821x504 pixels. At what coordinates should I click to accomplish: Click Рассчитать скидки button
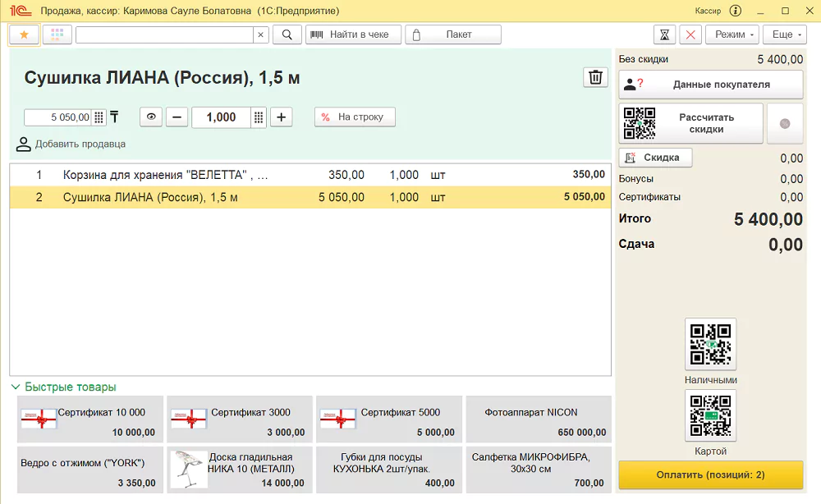690,123
